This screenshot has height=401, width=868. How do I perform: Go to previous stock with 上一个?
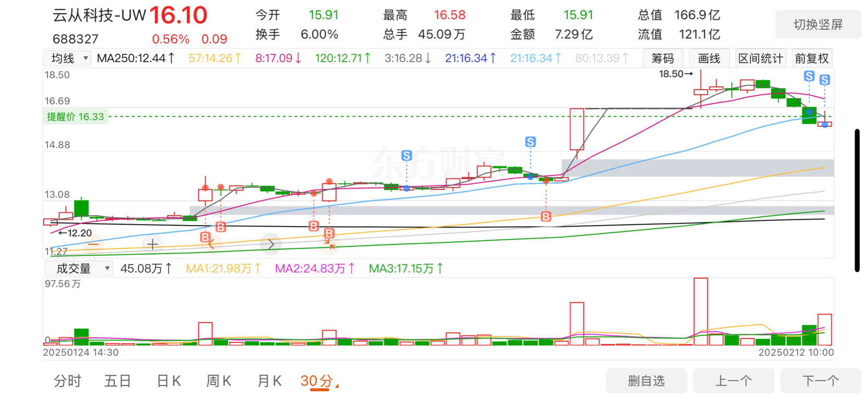[x=733, y=381]
